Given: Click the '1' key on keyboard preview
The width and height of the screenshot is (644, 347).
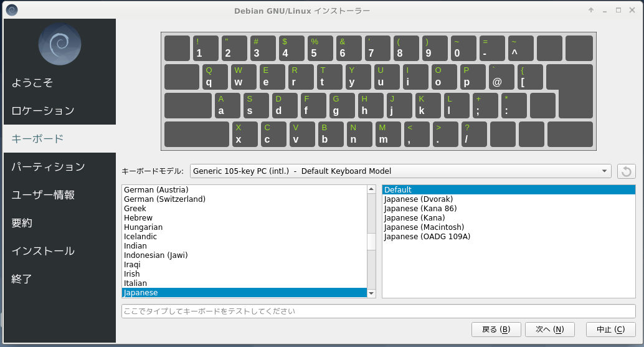Looking at the screenshot, I should [206, 49].
